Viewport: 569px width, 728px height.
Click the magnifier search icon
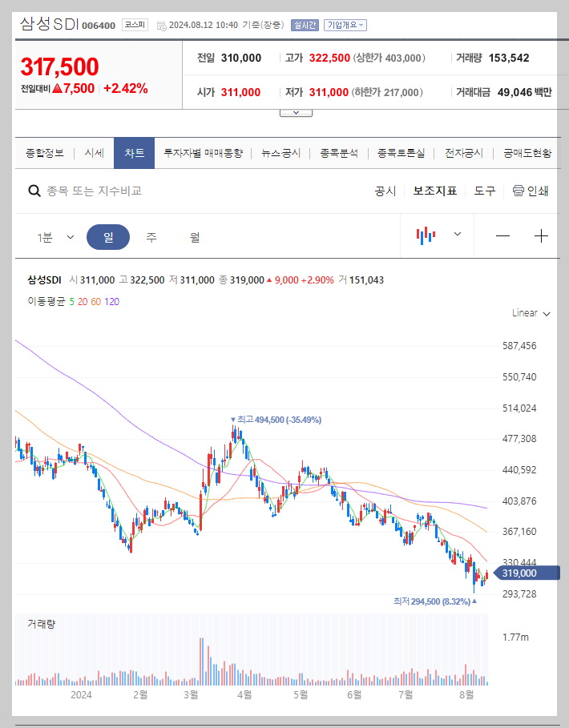34,191
